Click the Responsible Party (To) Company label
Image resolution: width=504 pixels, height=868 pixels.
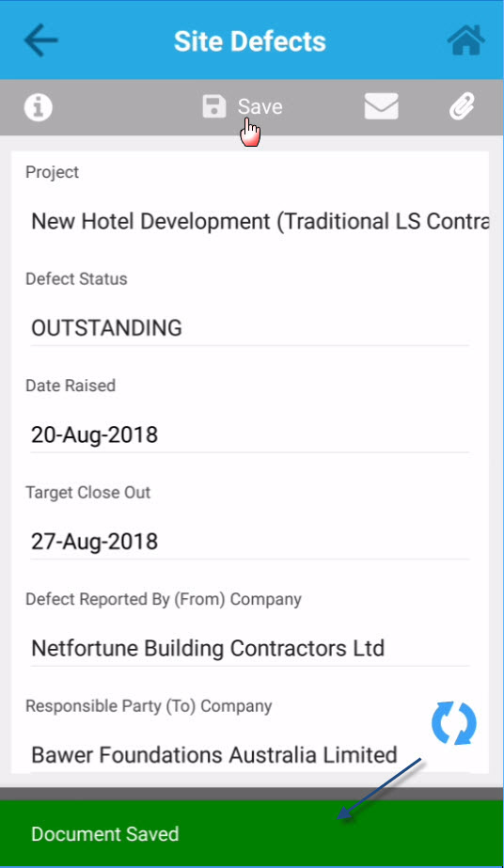[149, 706]
